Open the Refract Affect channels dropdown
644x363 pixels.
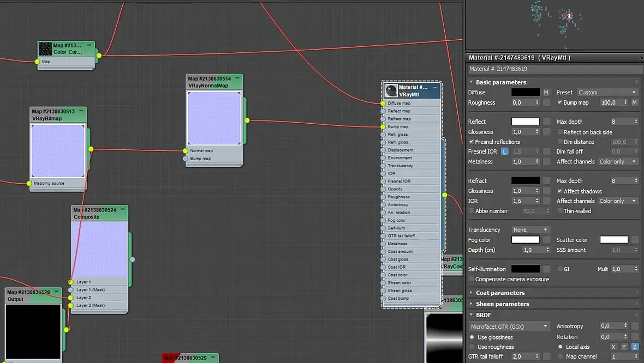[618, 201]
